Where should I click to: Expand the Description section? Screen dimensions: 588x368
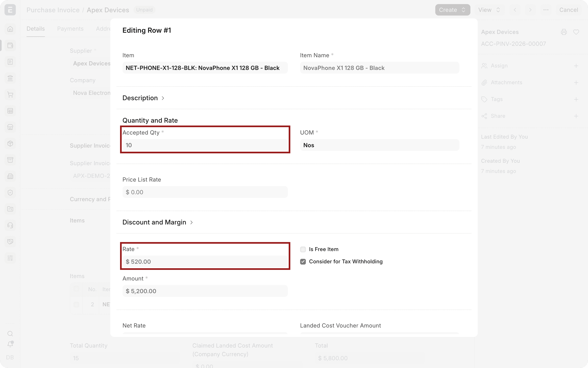(x=143, y=98)
